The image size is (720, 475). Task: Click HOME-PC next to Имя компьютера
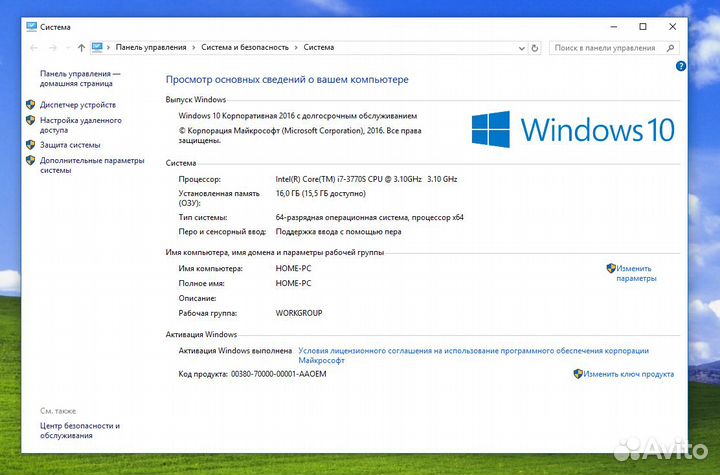click(293, 268)
